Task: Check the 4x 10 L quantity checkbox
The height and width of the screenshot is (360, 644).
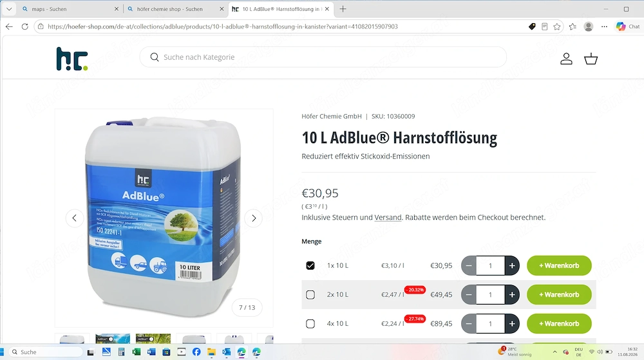Action: click(x=310, y=324)
